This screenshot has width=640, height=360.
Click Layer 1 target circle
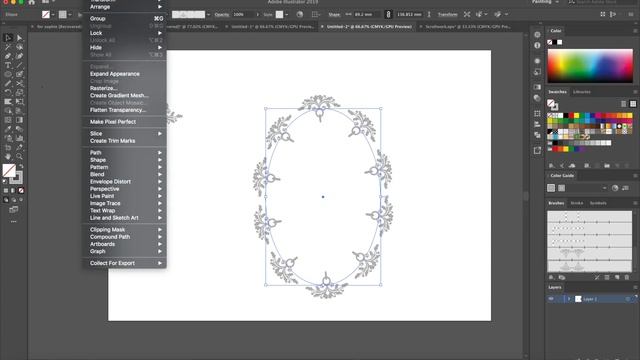627,299
